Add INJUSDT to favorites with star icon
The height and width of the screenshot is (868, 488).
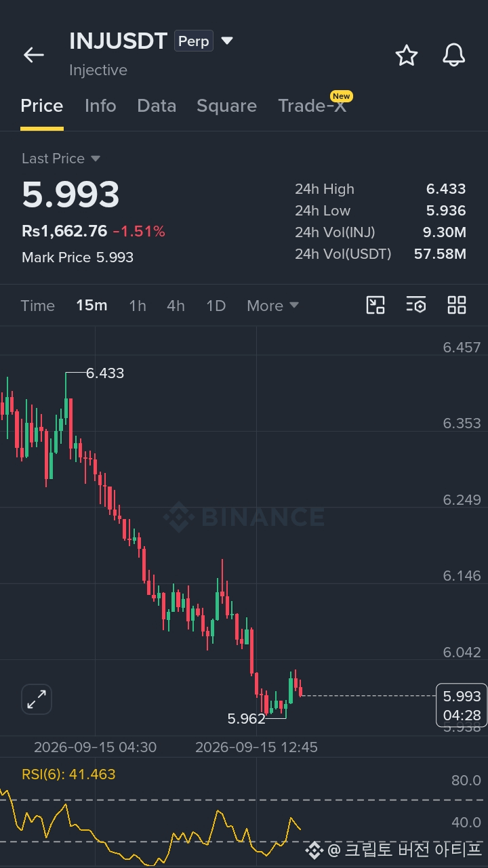point(406,56)
